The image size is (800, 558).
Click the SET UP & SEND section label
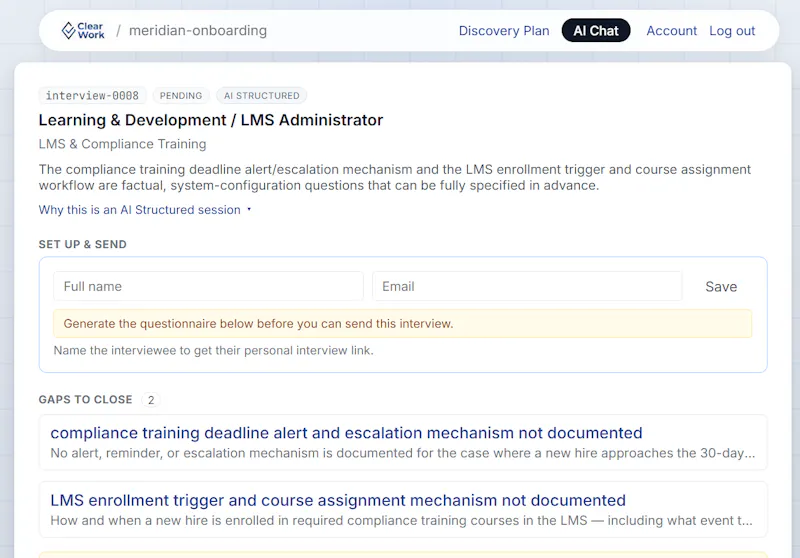(x=83, y=244)
